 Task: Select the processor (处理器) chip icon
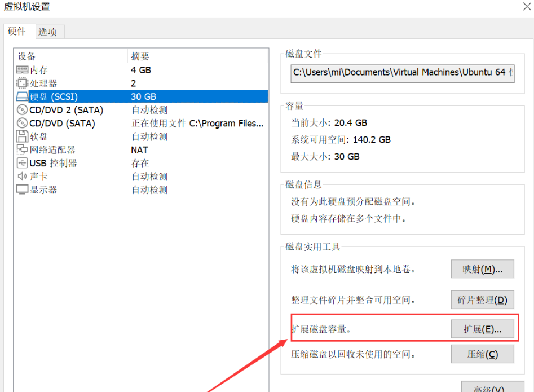23,83
